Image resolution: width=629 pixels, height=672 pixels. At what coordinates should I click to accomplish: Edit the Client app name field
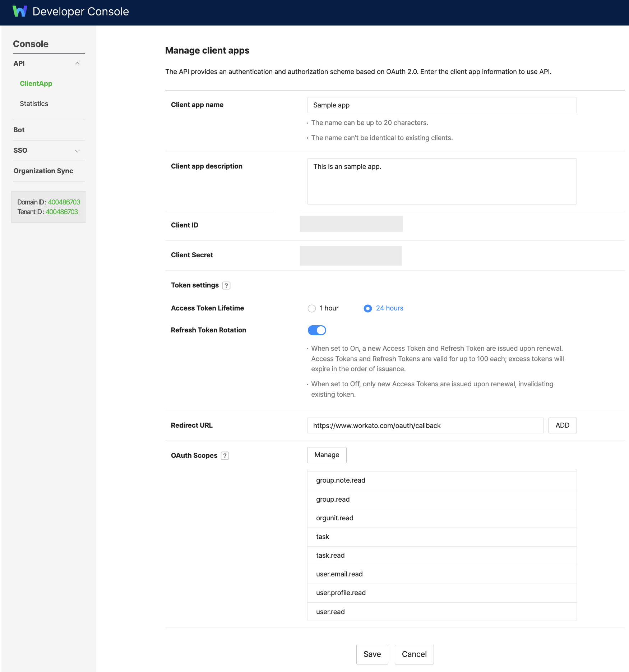441,105
